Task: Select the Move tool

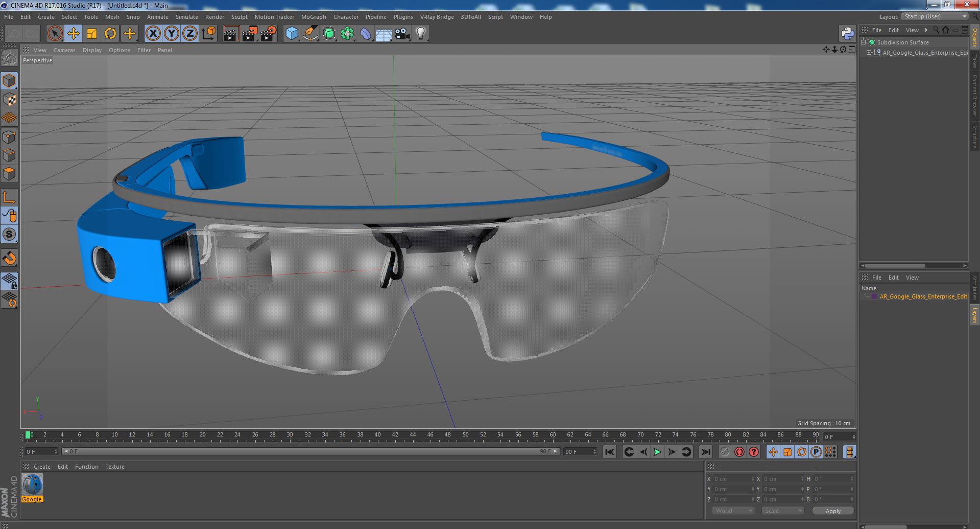Action: pos(74,34)
